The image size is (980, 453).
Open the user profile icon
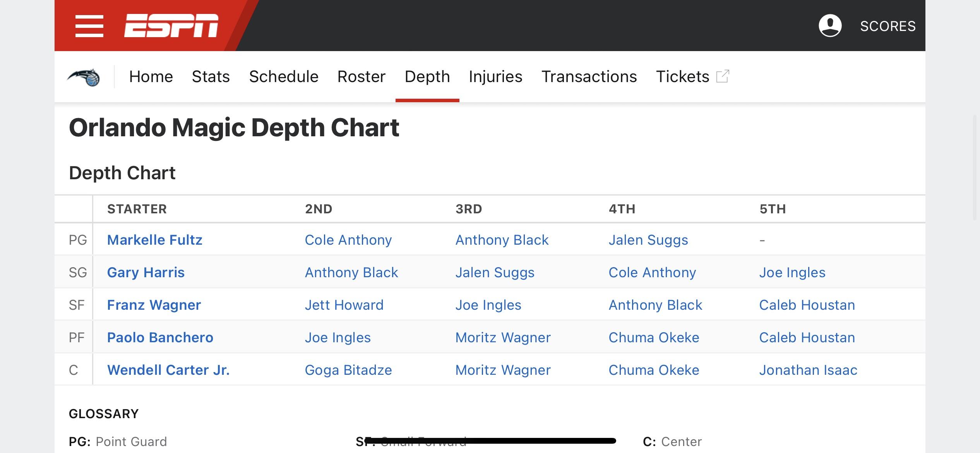point(830,26)
